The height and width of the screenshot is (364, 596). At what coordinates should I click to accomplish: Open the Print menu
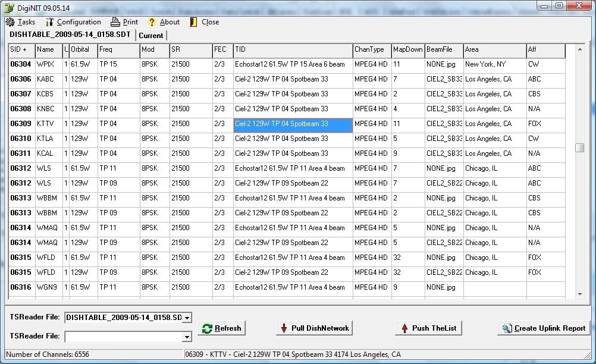130,22
